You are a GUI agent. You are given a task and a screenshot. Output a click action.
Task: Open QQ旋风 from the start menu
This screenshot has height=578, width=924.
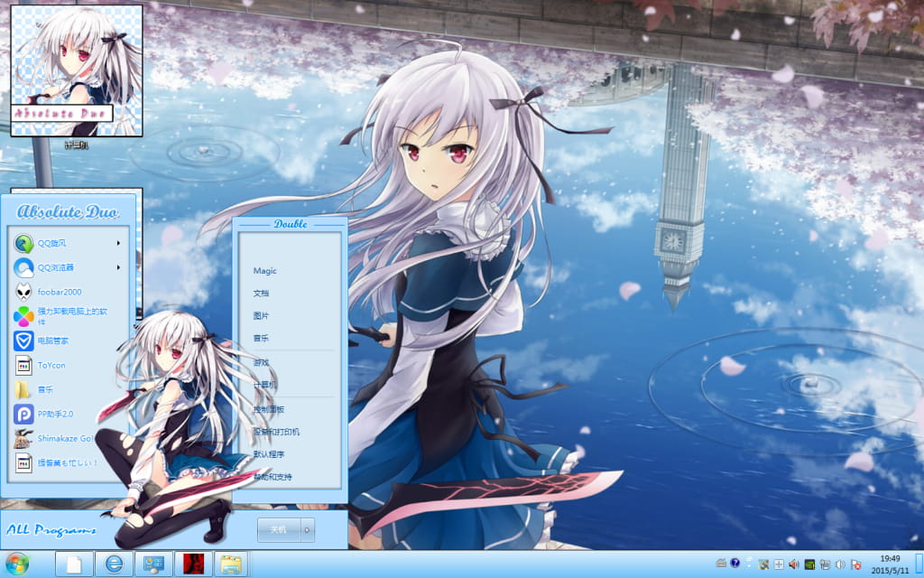click(54, 243)
